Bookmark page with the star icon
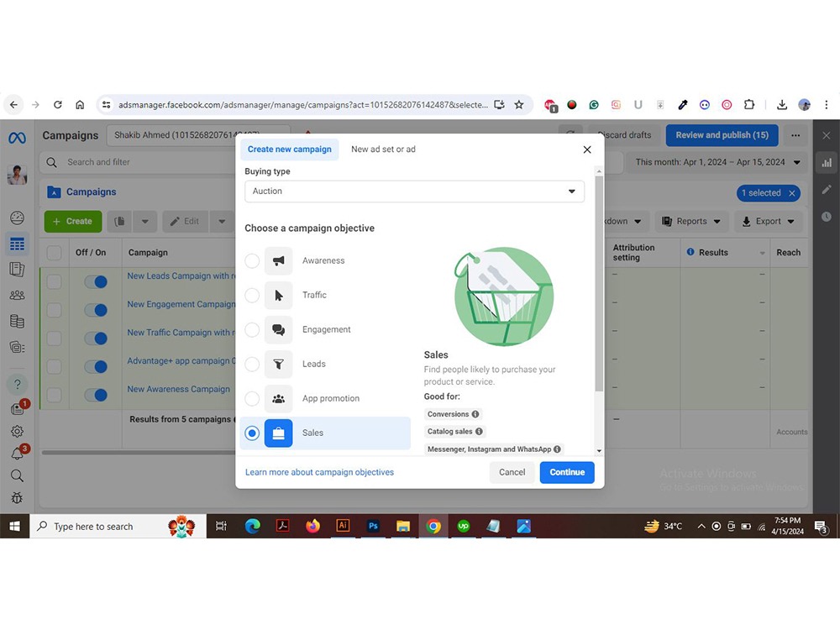This screenshot has width=840, height=630. click(519, 105)
